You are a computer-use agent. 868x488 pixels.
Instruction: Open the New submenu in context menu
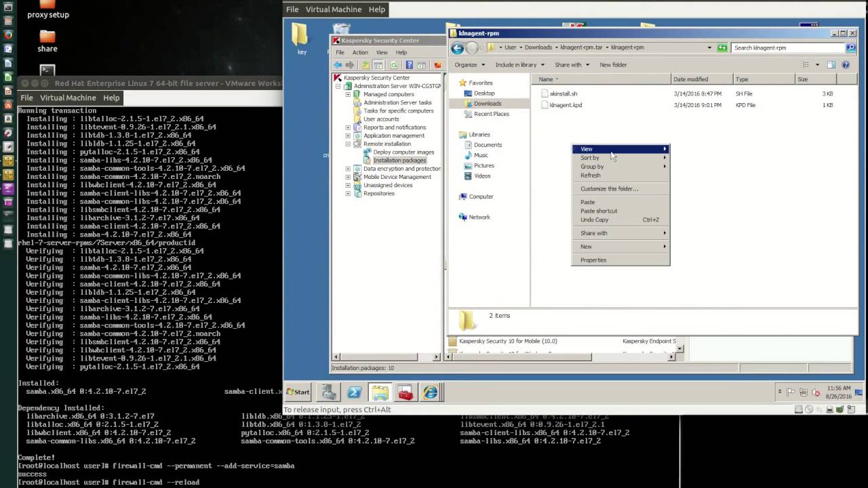(x=620, y=247)
